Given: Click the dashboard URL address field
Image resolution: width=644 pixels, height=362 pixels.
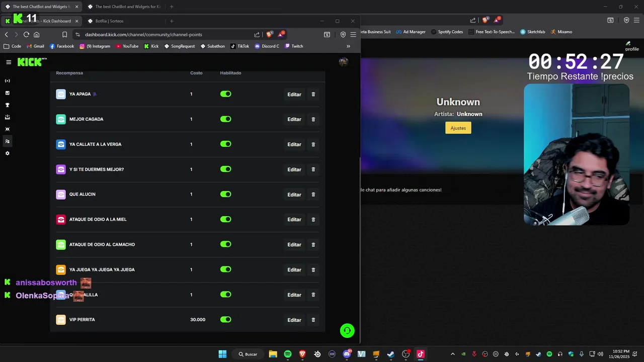Looking at the screenshot, I should point(166,35).
